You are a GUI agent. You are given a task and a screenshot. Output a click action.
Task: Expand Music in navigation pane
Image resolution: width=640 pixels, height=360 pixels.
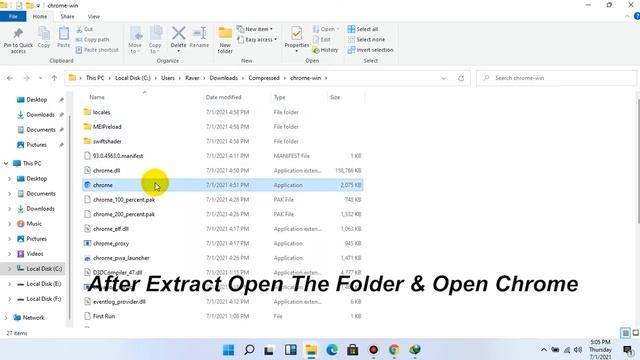[x=9, y=224]
